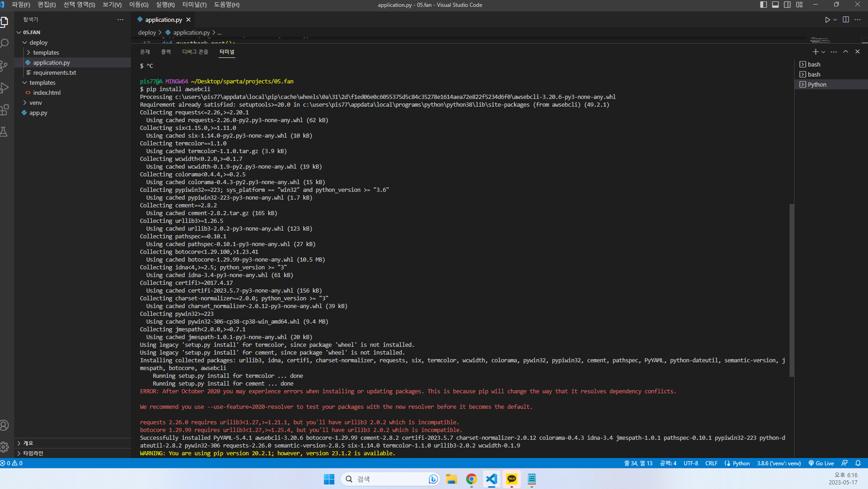
Task: Open more editor actions menu
Action: click(x=858, y=20)
